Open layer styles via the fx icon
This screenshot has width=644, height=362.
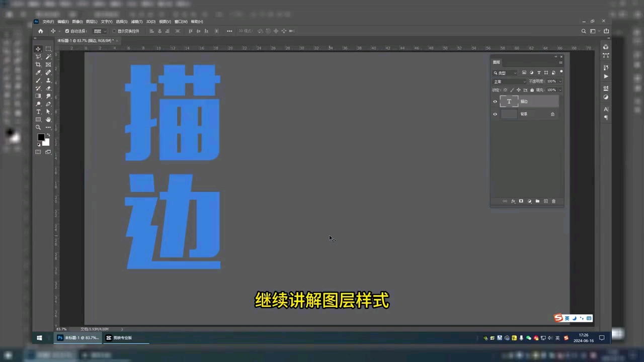(513, 201)
